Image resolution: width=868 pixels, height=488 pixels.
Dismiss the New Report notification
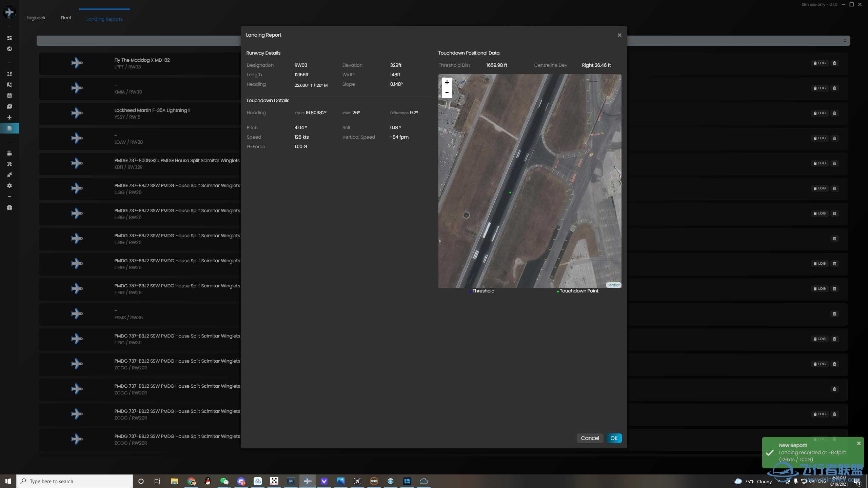tap(859, 443)
